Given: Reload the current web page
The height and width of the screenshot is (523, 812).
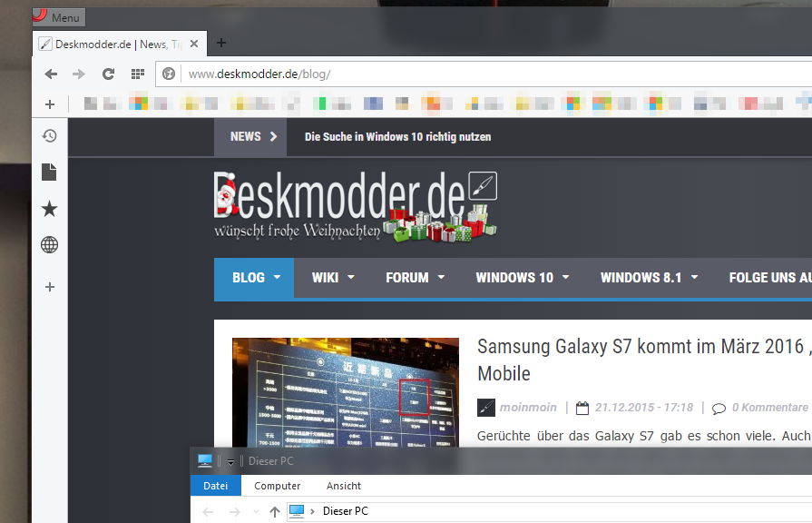Looking at the screenshot, I should click(x=108, y=74).
